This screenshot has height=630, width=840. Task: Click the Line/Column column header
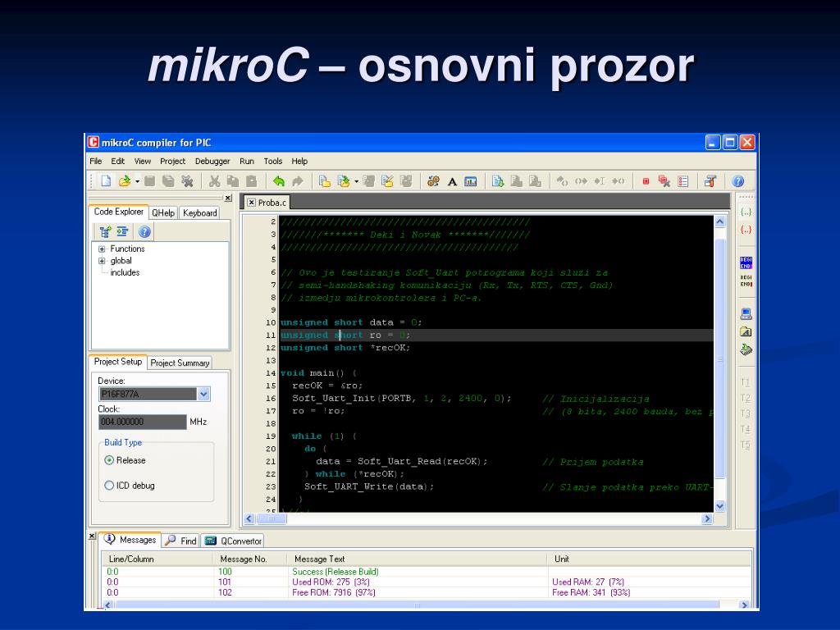[157, 559]
